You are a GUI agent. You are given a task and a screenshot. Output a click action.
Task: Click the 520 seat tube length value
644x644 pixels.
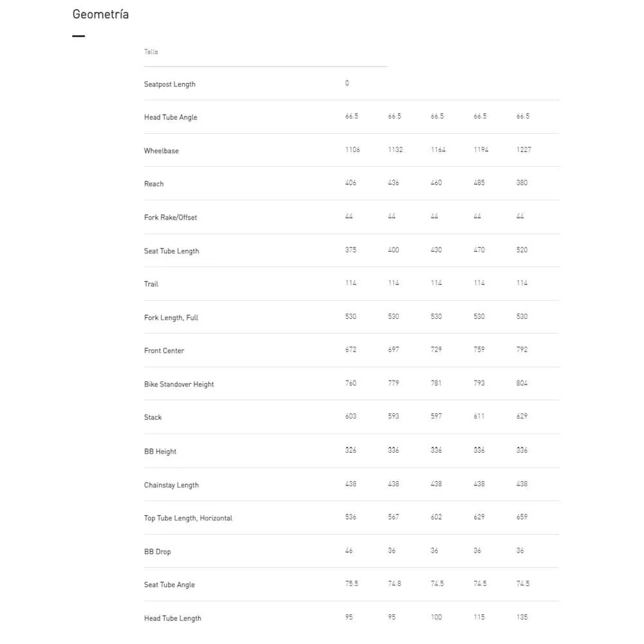tap(522, 250)
